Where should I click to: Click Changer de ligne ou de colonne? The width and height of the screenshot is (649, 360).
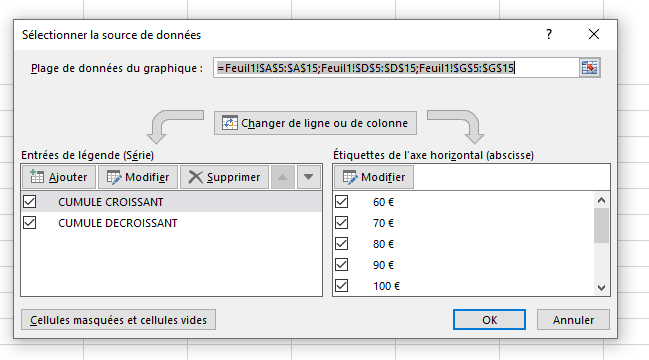point(315,123)
